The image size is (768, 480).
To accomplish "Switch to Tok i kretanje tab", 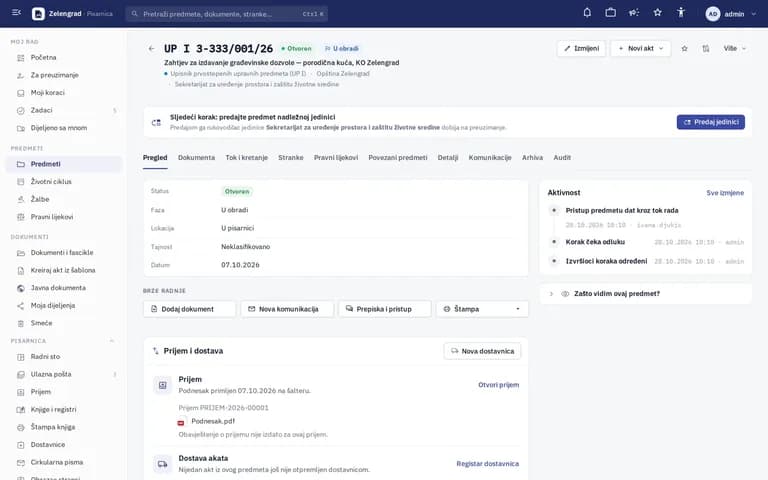I will tap(246, 158).
